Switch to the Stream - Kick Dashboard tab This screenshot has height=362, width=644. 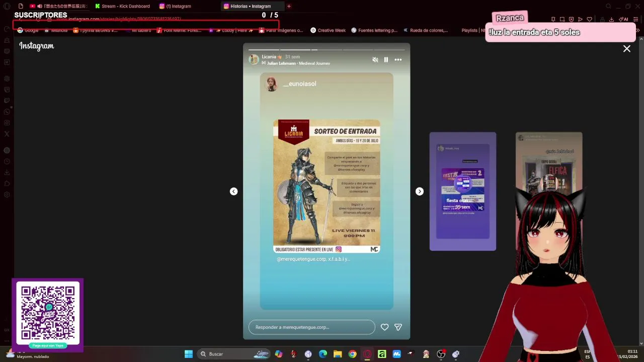[x=123, y=6]
